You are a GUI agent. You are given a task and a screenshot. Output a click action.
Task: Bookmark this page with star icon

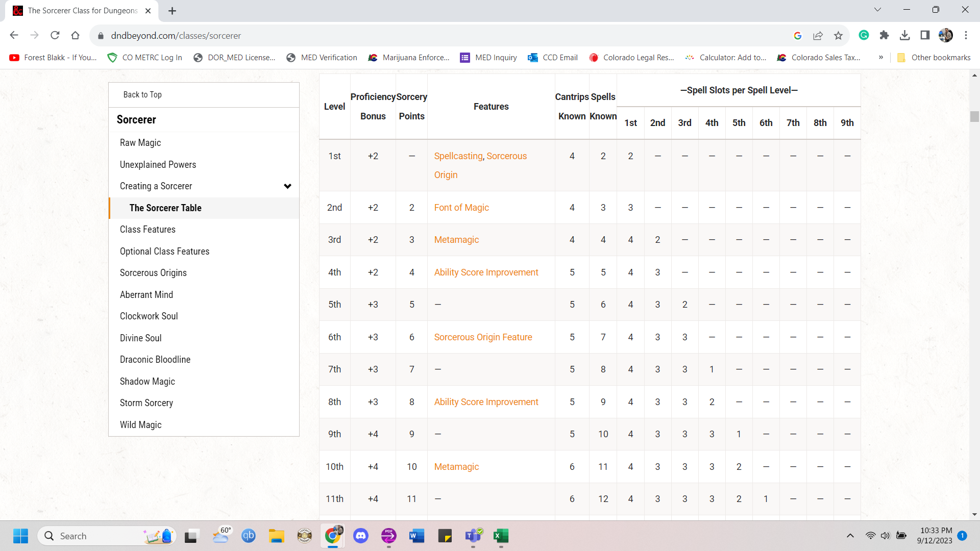(x=838, y=35)
